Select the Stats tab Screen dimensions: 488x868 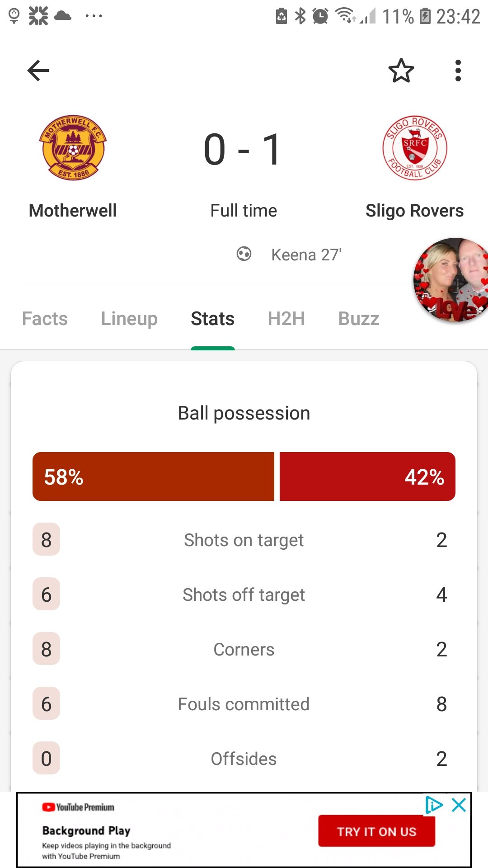[212, 319]
